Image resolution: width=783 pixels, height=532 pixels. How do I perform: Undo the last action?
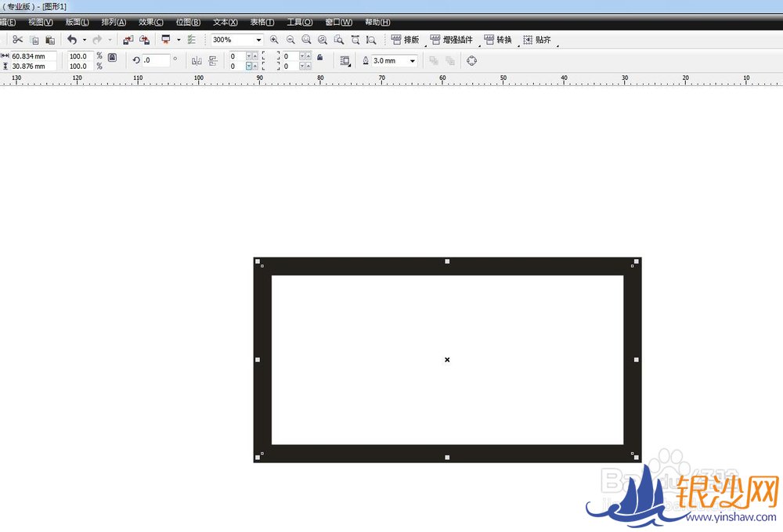(70, 39)
